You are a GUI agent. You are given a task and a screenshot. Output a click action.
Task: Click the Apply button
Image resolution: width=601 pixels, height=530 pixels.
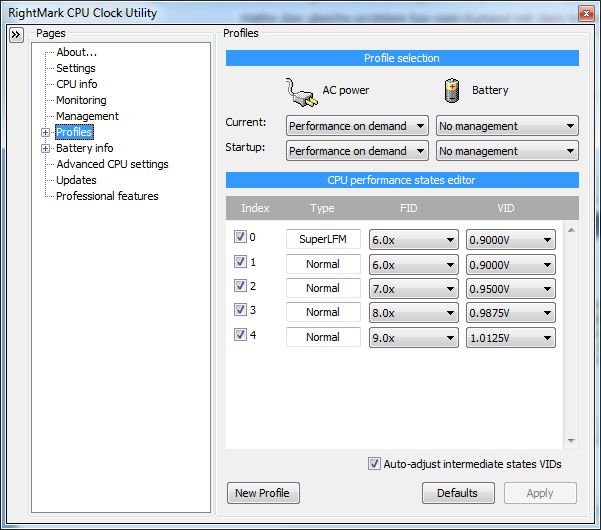coord(540,493)
